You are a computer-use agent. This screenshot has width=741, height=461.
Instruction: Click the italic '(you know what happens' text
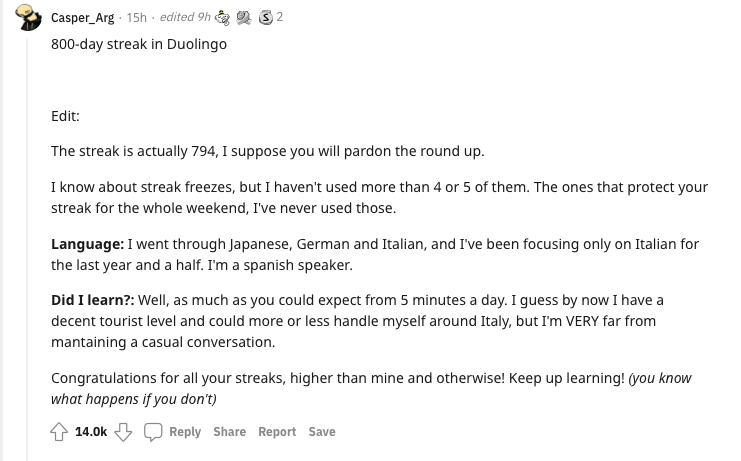tap(660, 379)
